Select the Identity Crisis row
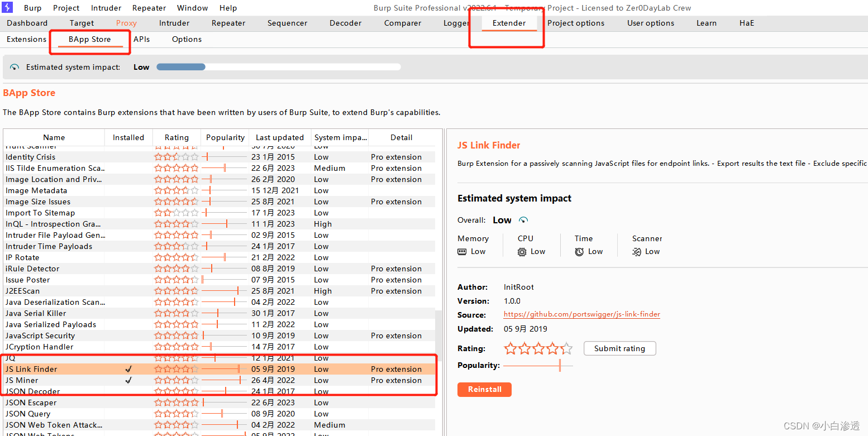Viewport: 868px width, 436px height. (x=219, y=157)
